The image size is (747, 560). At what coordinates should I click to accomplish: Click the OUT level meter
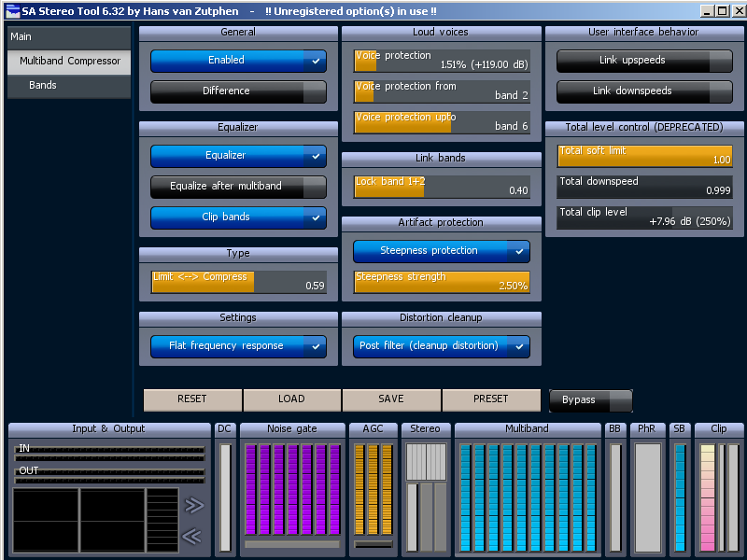click(x=109, y=476)
